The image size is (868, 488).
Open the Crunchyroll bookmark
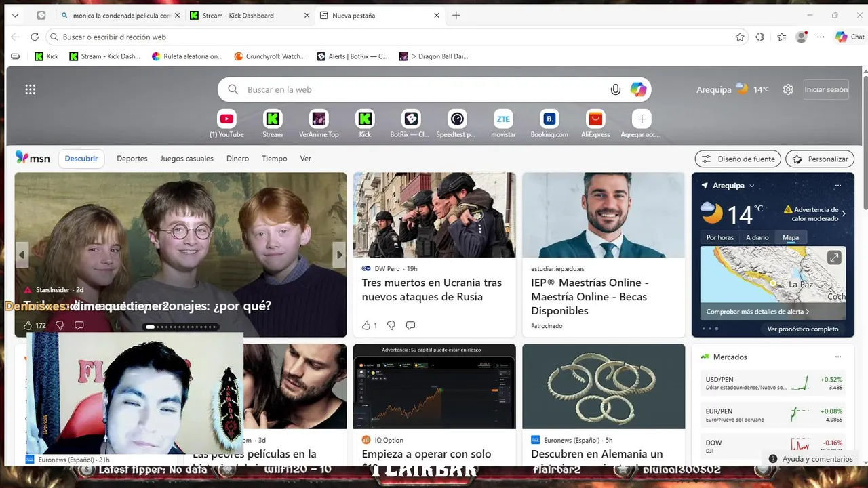(270, 56)
